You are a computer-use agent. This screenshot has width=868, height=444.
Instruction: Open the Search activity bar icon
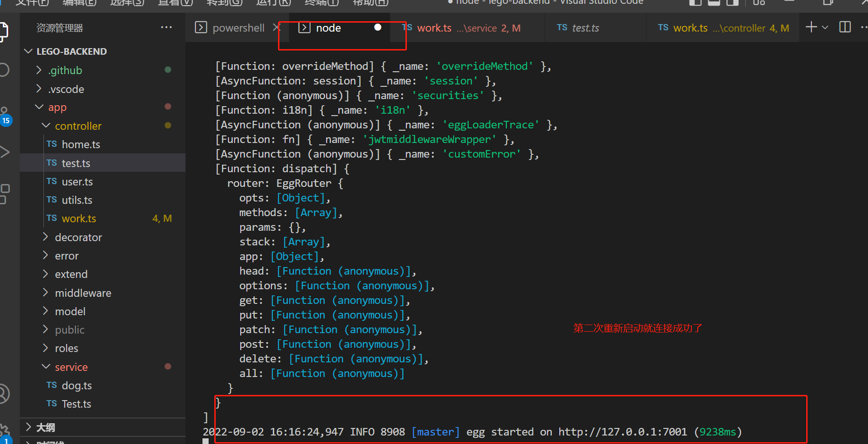pos(4,70)
